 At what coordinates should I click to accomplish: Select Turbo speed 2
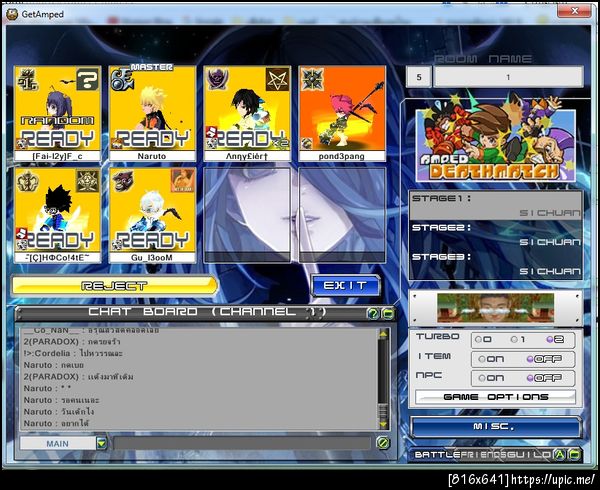click(x=555, y=340)
